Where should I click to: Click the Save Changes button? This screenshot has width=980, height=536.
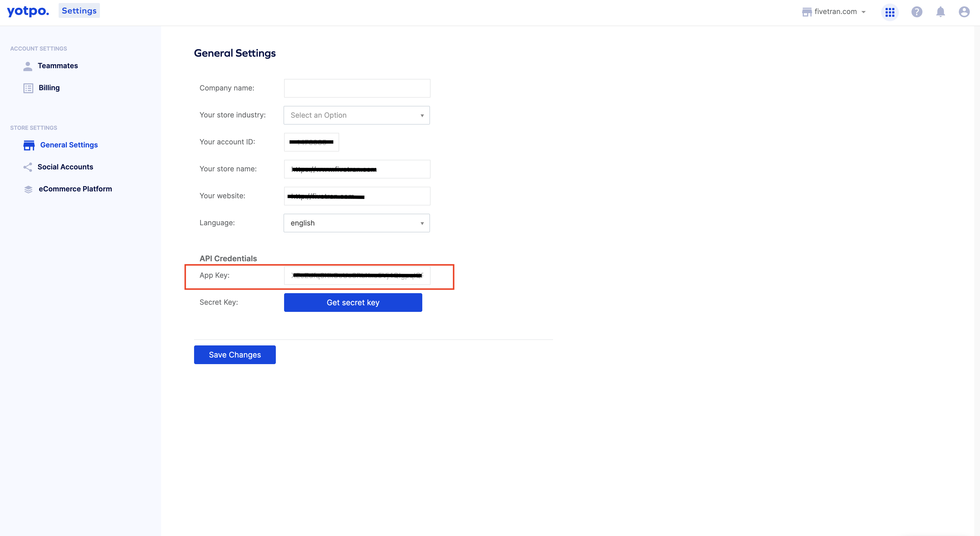click(235, 354)
